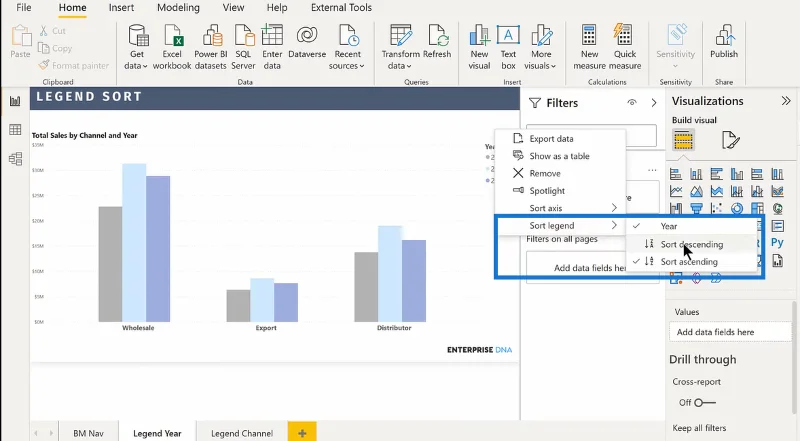Select Sort descending option
This screenshot has height=441, width=800.
692,244
